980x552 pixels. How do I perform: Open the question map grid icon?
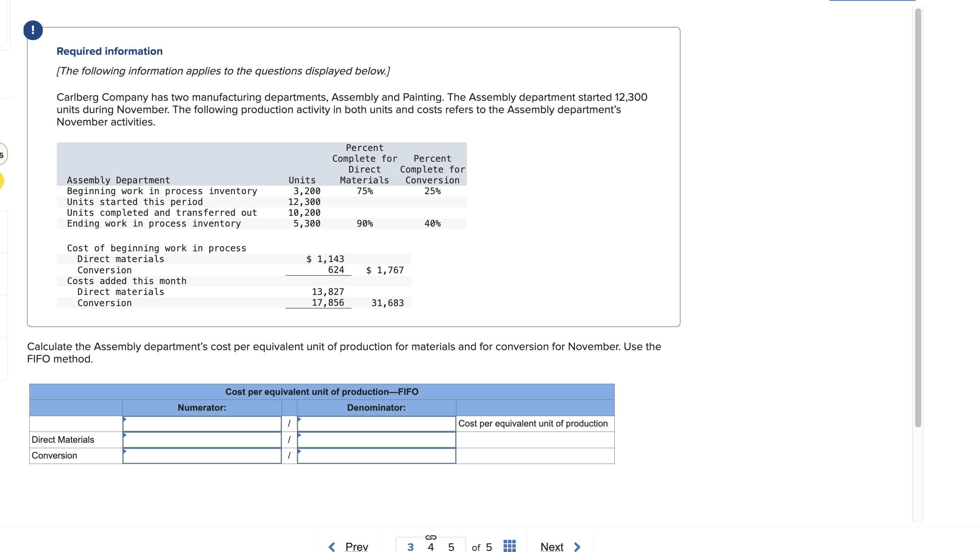pos(509,546)
